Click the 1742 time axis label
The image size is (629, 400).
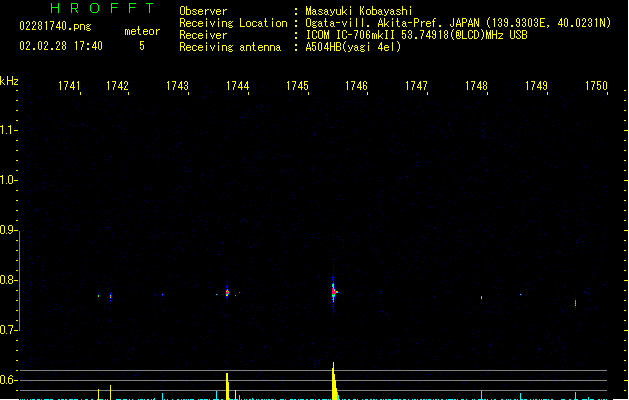point(117,86)
